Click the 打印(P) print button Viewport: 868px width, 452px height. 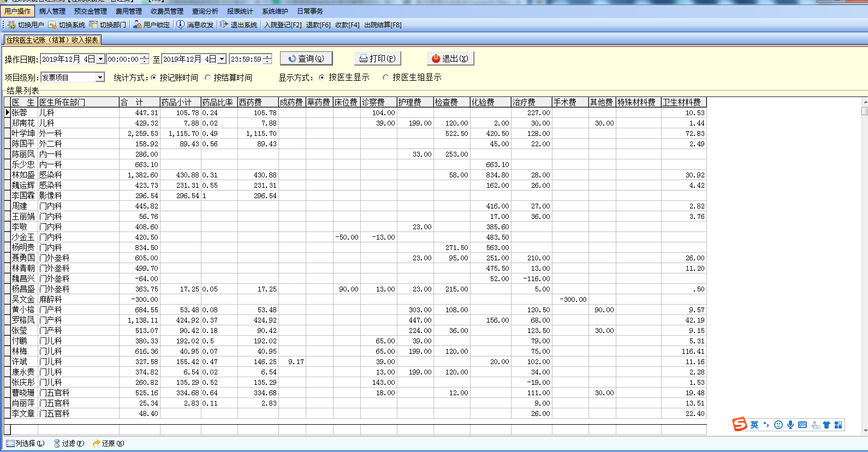pyautogui.click(x=377, y=58)
